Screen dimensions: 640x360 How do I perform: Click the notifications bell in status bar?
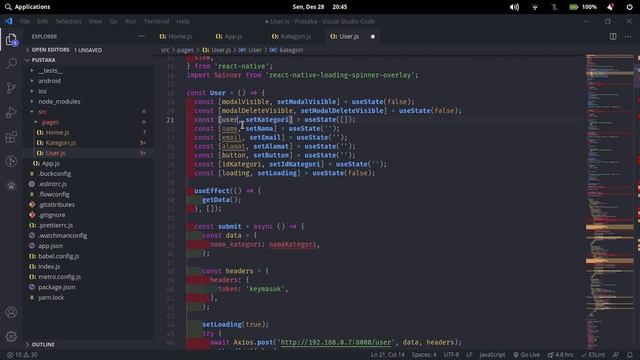(x=630, y=355)
